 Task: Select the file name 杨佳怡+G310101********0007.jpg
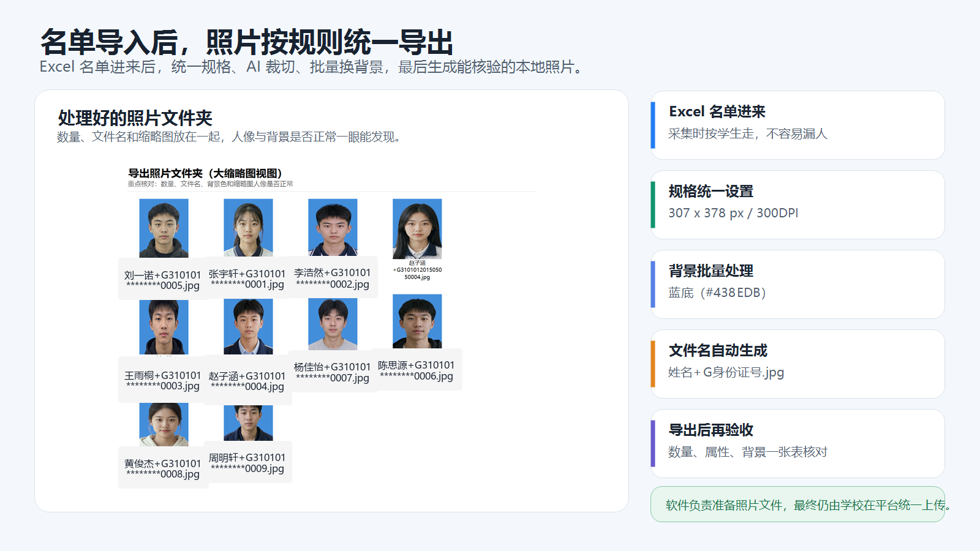click(333, 372)
